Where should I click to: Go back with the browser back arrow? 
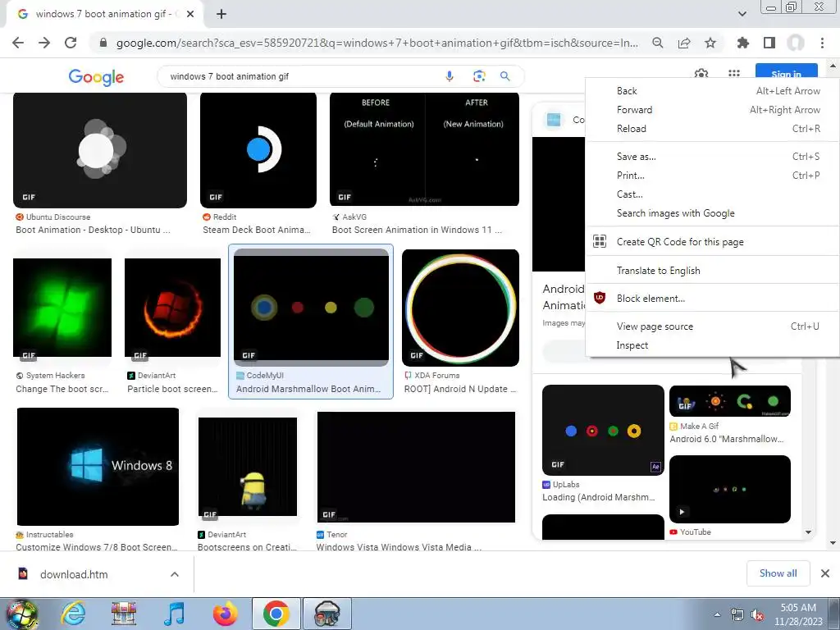(18, 43)
